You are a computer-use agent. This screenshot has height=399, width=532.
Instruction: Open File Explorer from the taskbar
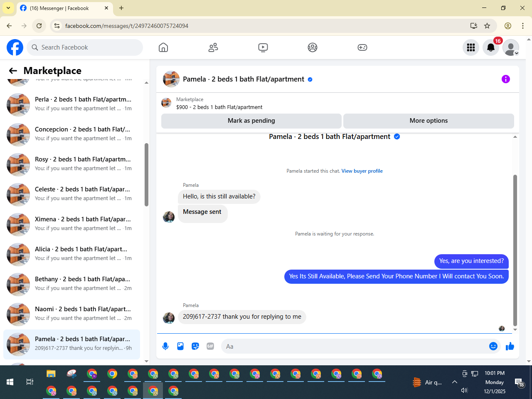coord(51,374)
